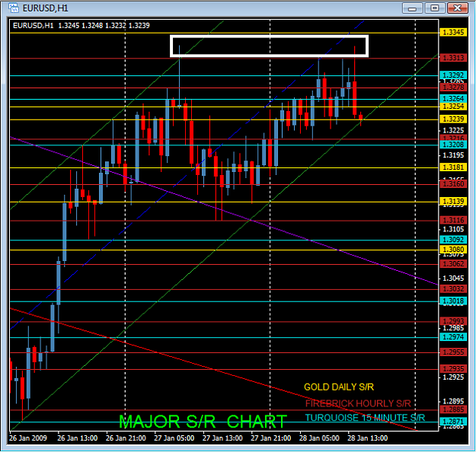This screenshot has height=452, width=476.
Task: Close the EURUSD,H1 chart window
Action: click(x=458, y=8)
